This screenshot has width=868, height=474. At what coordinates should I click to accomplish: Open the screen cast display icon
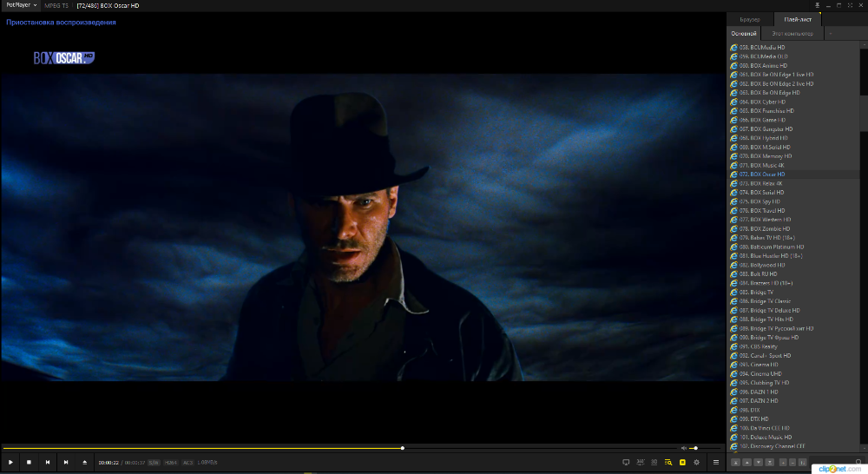pos(626,463)
